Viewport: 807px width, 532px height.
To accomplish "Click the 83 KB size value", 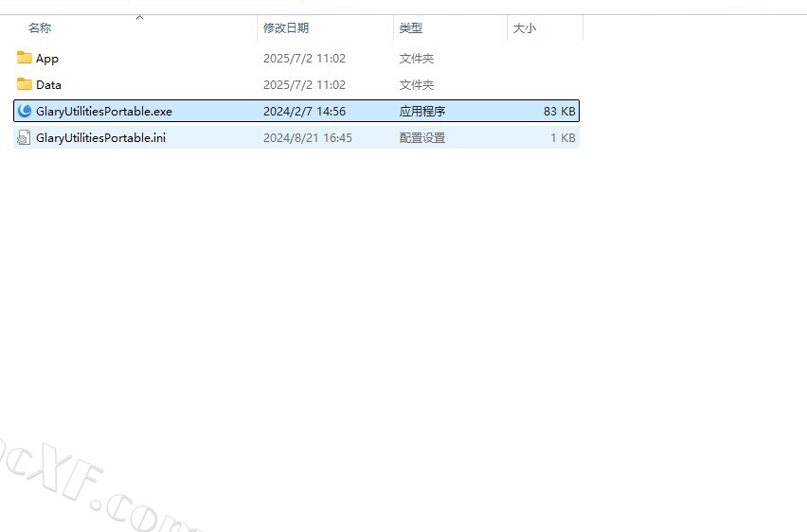I will point(560,111).
